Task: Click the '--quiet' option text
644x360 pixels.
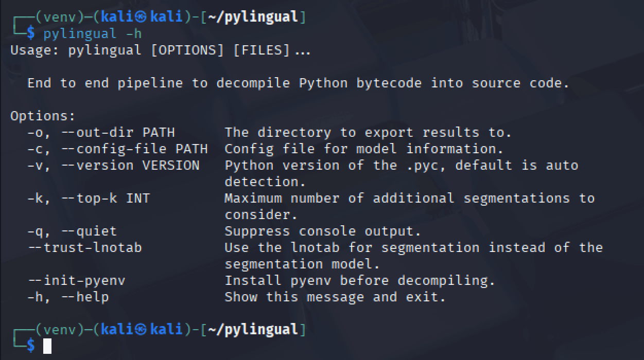Action: [x=89, y=231]
